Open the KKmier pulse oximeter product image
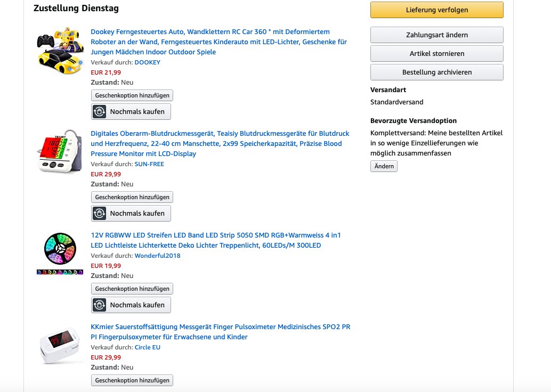The width and height of the screenshot is (551, 392). point(60,346)
